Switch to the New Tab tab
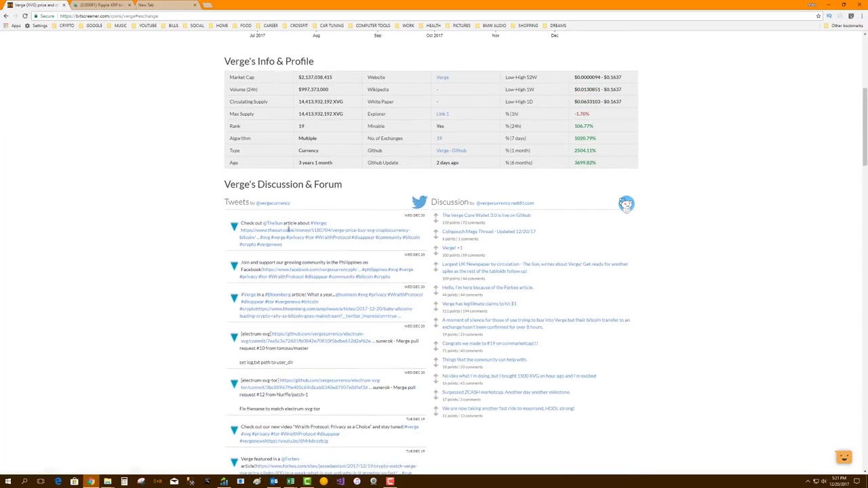 click(x=166, y=5)
